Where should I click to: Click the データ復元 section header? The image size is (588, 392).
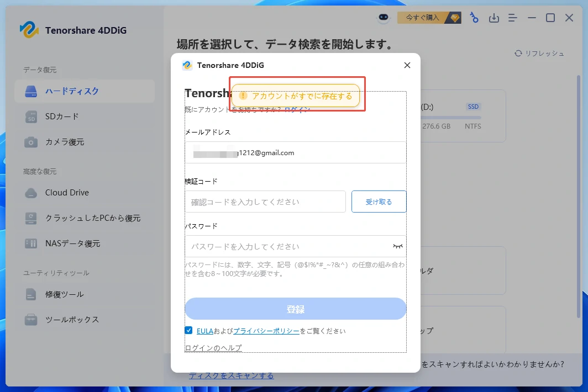tap(40, 70)
